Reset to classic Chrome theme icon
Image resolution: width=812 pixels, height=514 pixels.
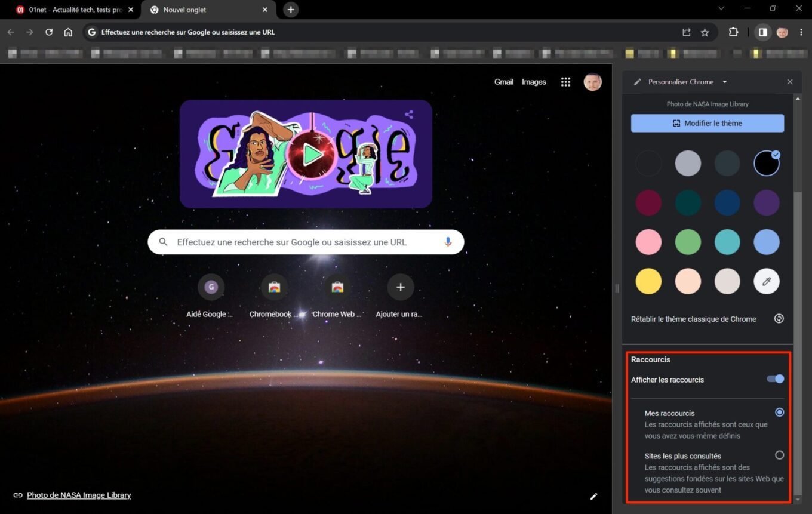[779, 318]
